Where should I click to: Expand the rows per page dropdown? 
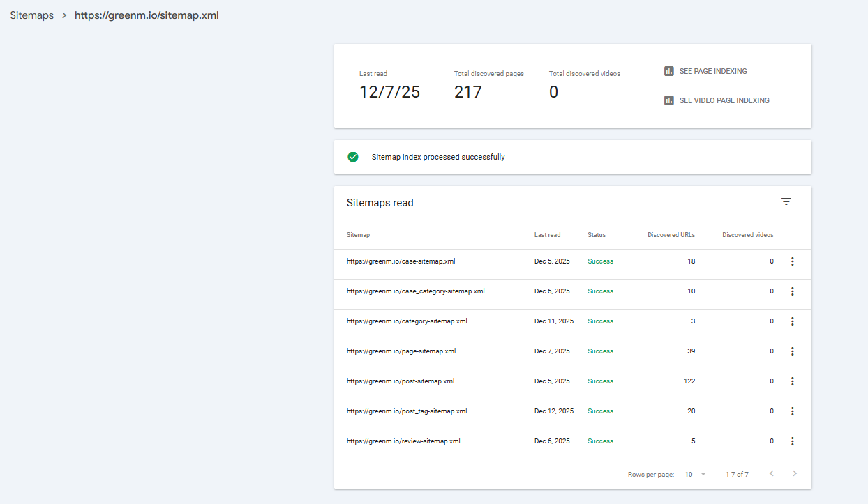click(x=696, y=474)
